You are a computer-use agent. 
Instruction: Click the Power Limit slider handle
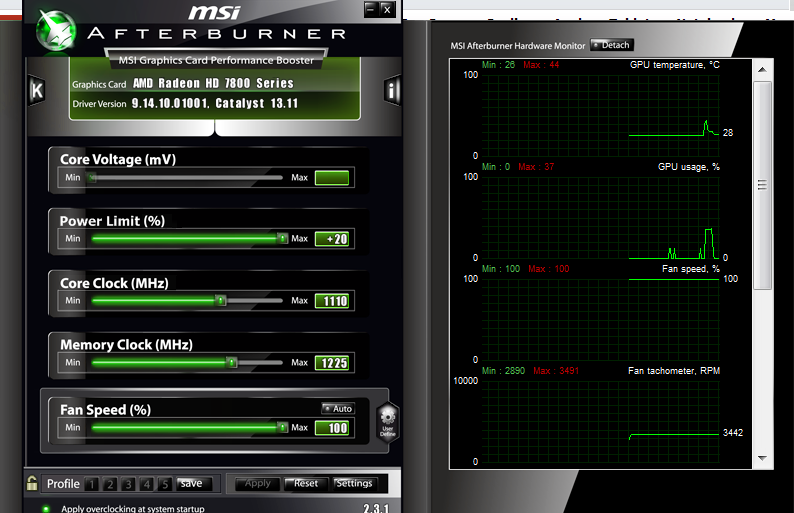click(283, 239)
